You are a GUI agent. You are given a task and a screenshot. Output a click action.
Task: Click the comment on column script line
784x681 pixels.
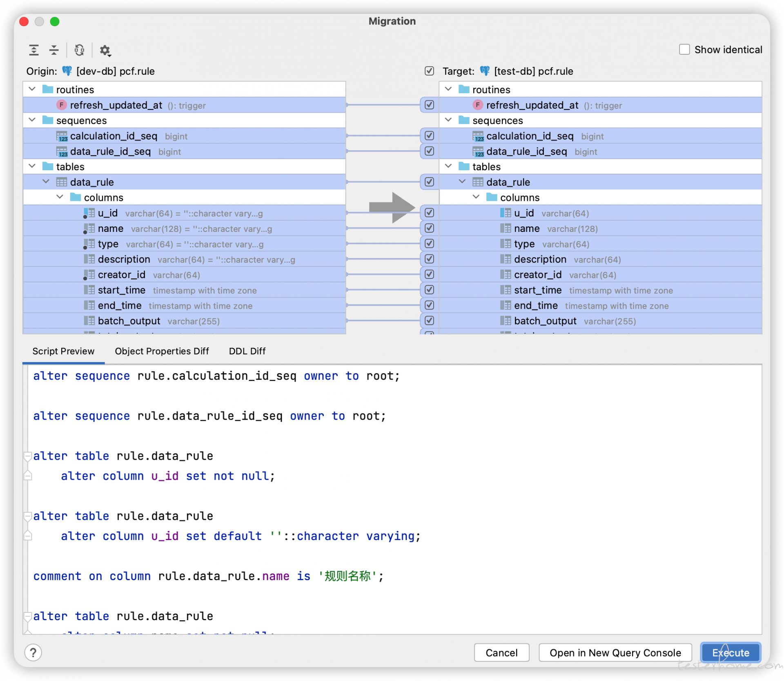coord(208,576)
